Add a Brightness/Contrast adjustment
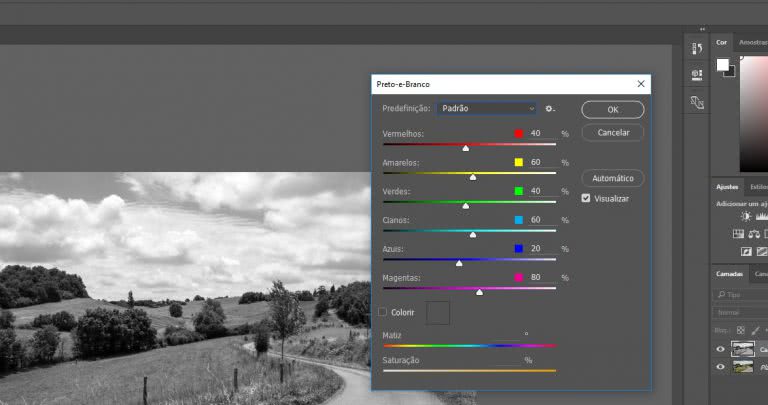The width and height of the screenshot is (768, 405). tap(745, 216)
